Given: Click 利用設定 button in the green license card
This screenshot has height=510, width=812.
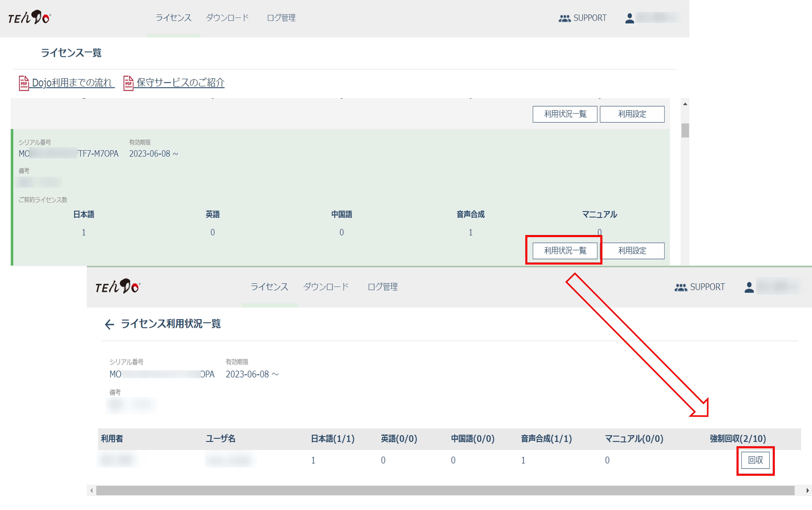Looking at the screenshot, I should [x=632, y=250].
